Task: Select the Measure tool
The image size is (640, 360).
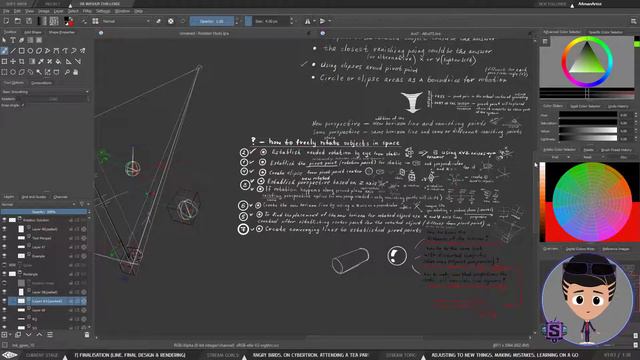Action: [x=78, y=62]
